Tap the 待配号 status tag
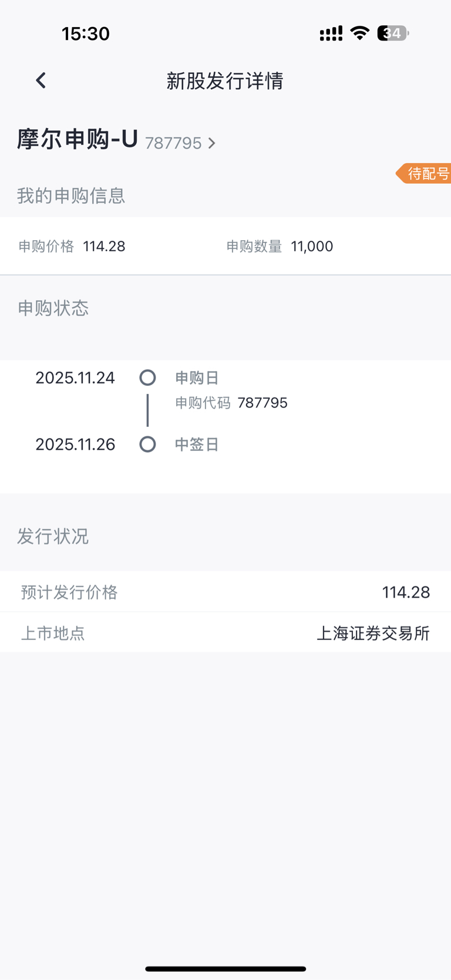 (x=423, y=173)
